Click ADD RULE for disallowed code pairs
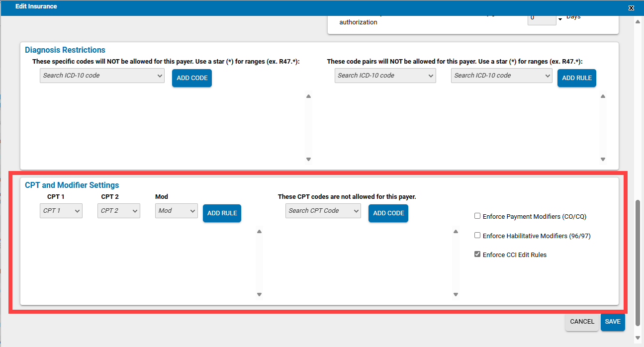 [576, 78]
